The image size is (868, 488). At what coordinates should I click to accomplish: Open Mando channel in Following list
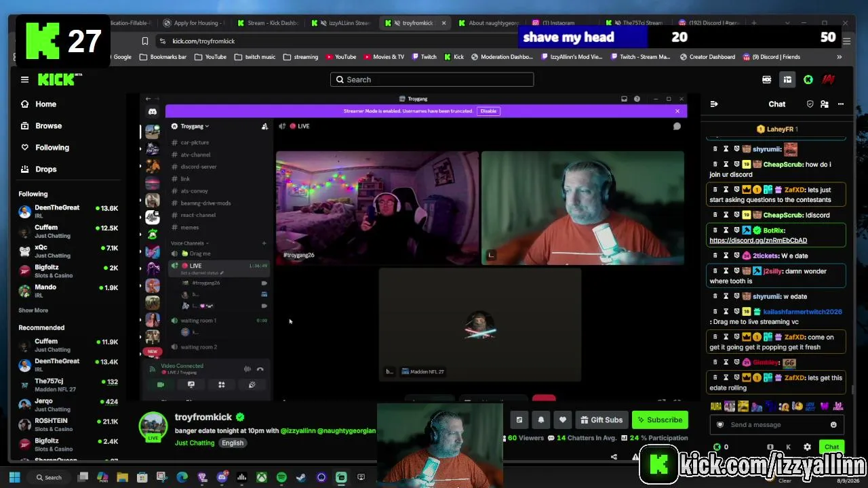[x=68, y=290]
